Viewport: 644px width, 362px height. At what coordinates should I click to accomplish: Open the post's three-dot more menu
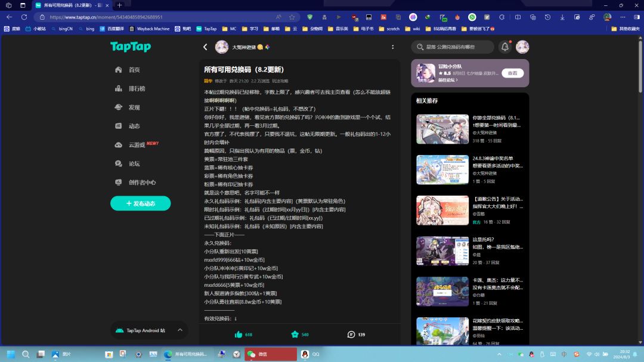(x=392, y=47)
